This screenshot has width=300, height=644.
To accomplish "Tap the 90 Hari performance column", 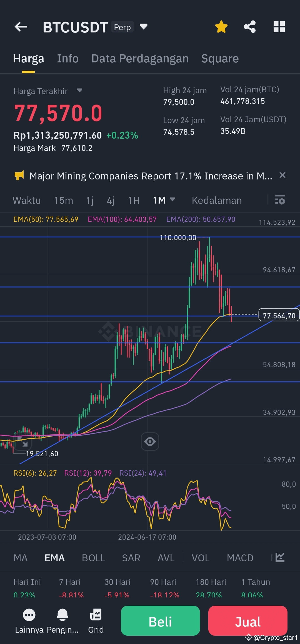I will tap(164, 588).
